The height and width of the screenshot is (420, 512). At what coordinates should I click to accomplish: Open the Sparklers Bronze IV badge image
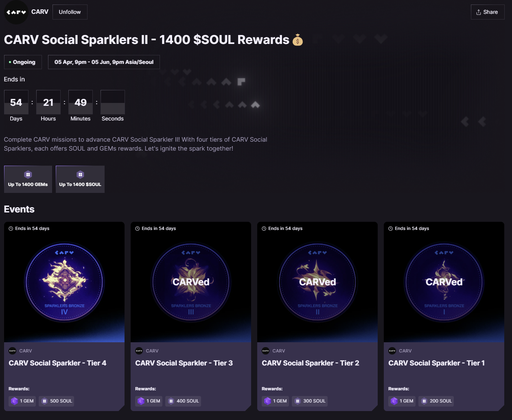pyautogui.click(x=64, y=282)
